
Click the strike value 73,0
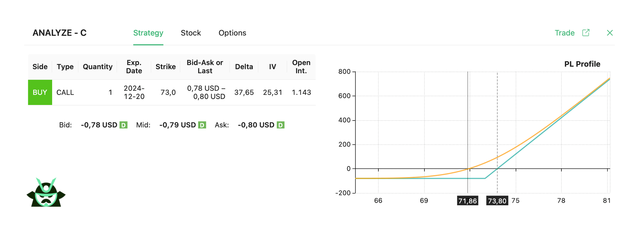pos(168,92)
